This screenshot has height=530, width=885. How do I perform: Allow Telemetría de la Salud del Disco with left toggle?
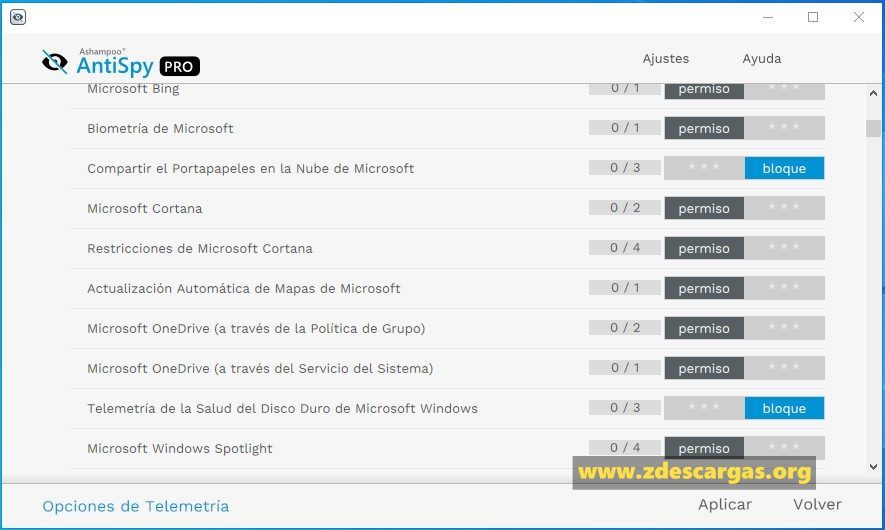(704, 408)
